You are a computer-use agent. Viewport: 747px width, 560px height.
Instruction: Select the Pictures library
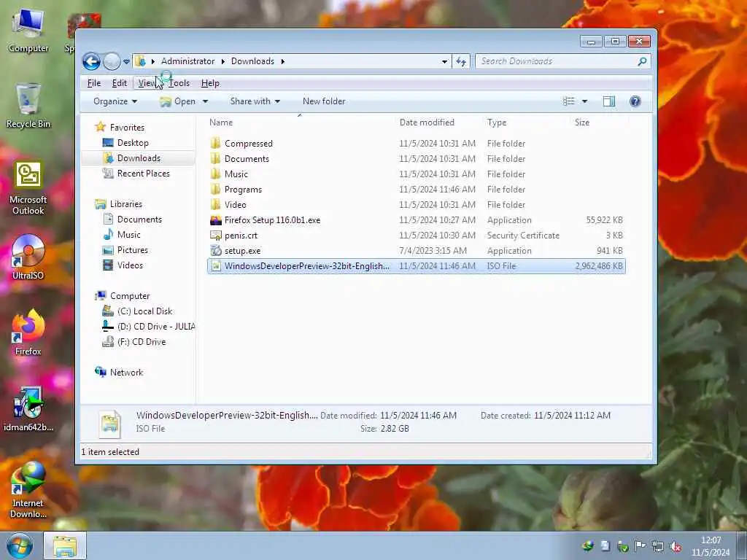(x=133, y=250)
